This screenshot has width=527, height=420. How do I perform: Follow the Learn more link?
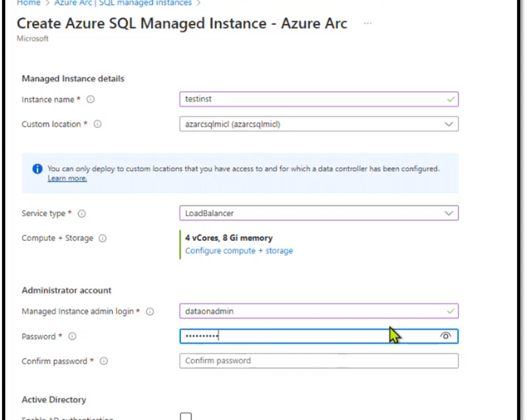click(x=67, y=178)
